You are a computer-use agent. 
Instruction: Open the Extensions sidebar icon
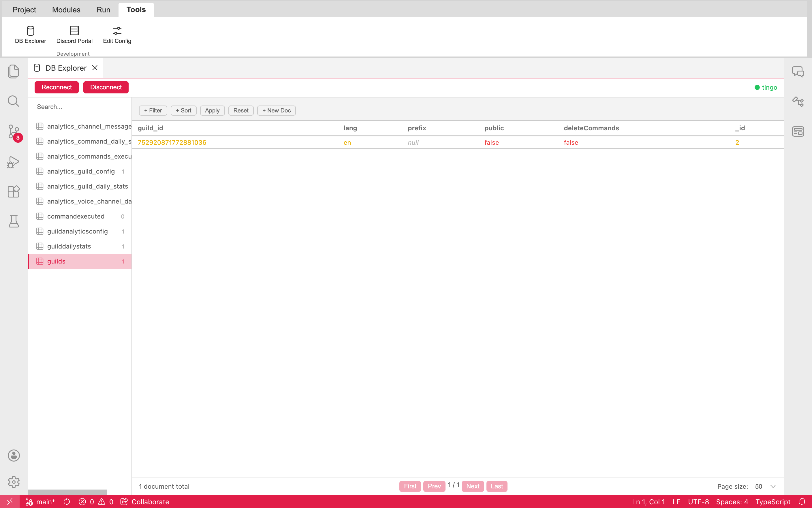14,191
